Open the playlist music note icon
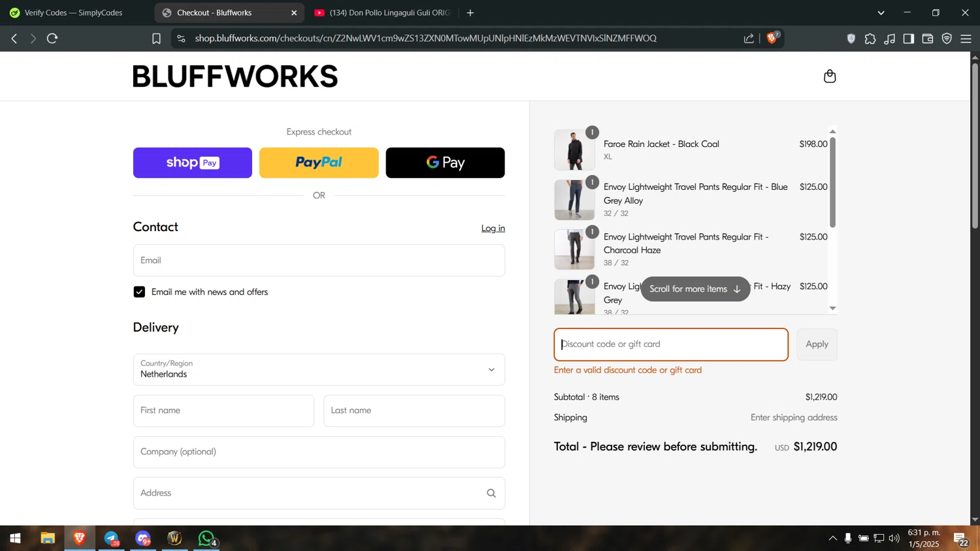980x551 pixels. tap(889, 39)
